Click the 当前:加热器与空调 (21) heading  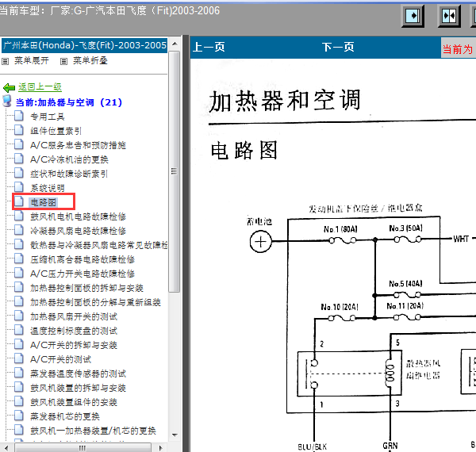[x=69, y=102]
